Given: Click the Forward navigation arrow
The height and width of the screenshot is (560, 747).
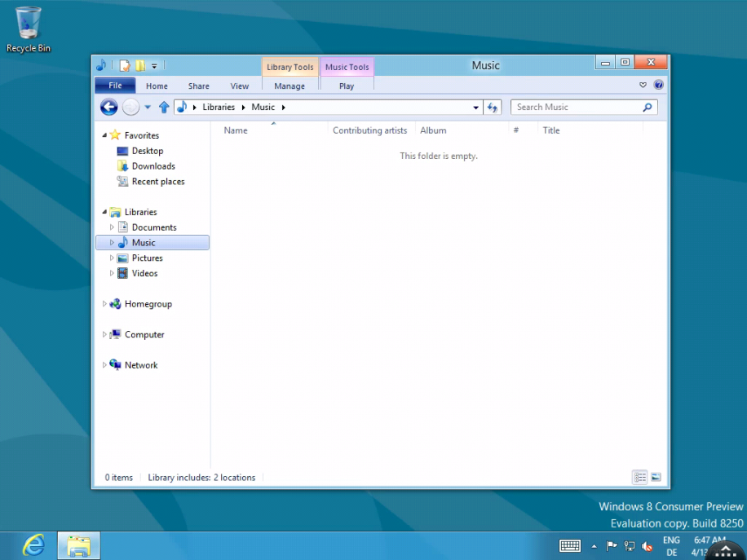Looking at the screenshot, I should point(130,107).
